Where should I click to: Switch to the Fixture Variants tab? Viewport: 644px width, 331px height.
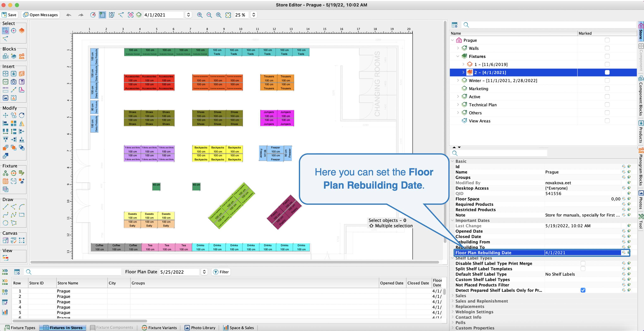(159, 327)
